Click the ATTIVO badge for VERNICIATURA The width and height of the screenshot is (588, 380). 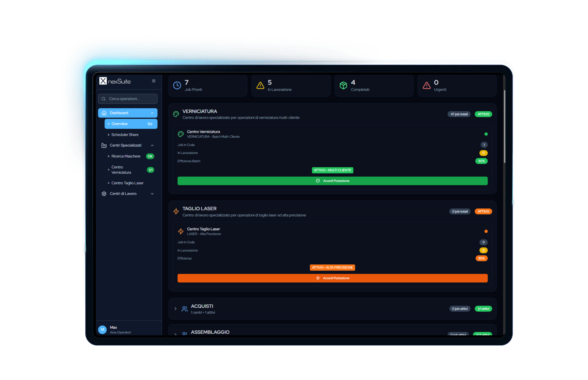(x=483, y=114)
